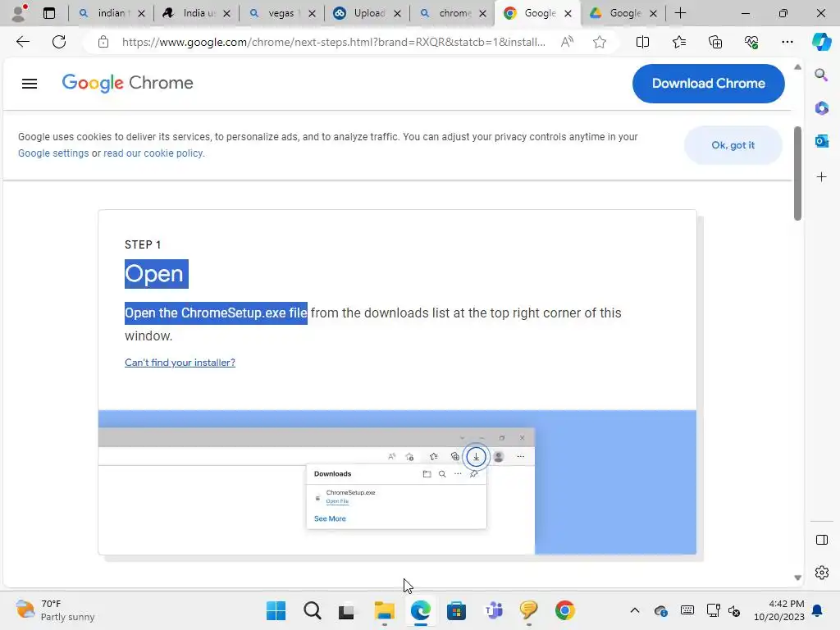The width and height of the screenshot is (840, 630).
Task: Open File Explorer from taskbar
Action: click(384, 610)
